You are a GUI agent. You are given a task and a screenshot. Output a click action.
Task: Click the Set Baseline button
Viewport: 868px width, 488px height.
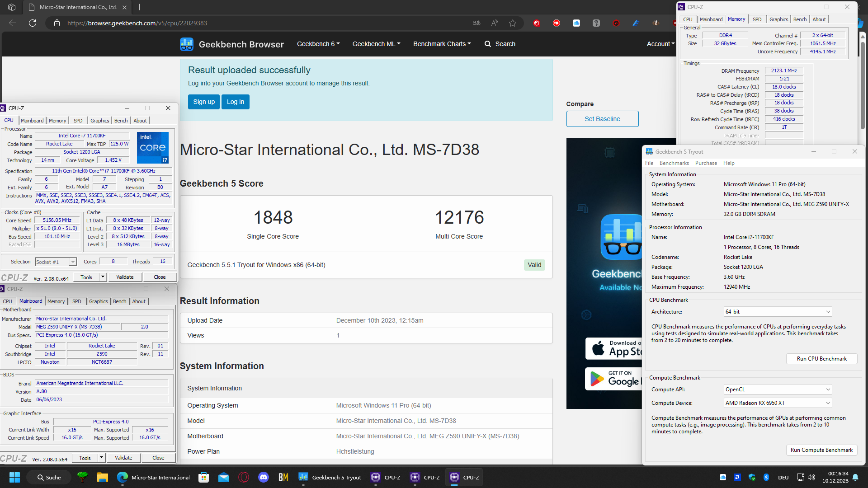602,119
